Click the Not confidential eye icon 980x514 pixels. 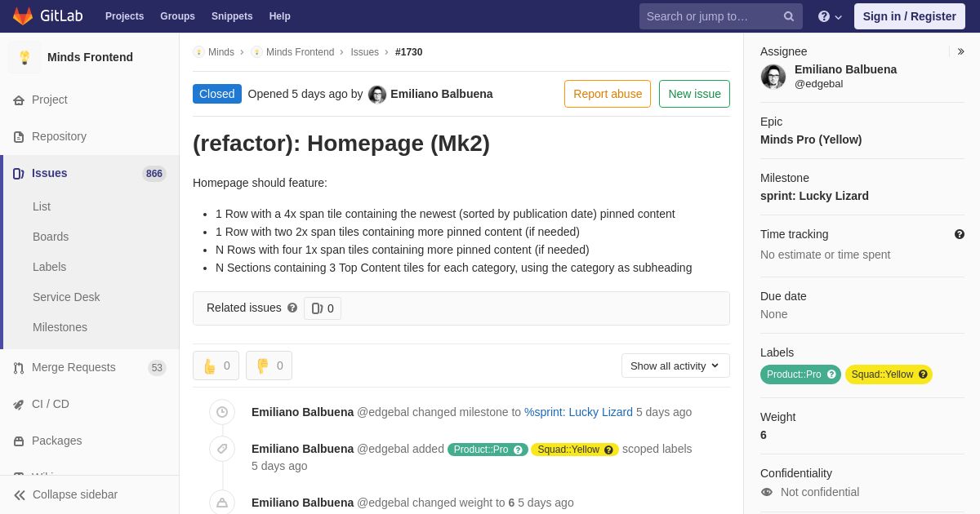coord(767,492)
